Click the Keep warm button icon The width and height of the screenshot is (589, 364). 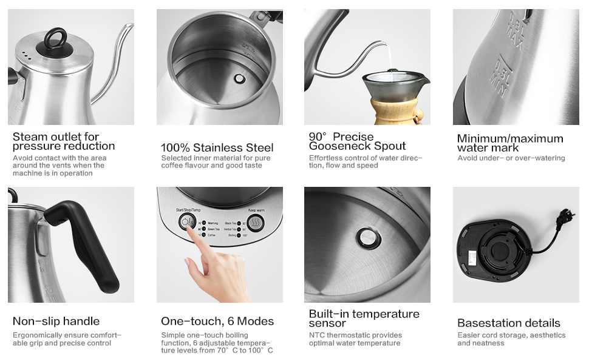(256, 223)
